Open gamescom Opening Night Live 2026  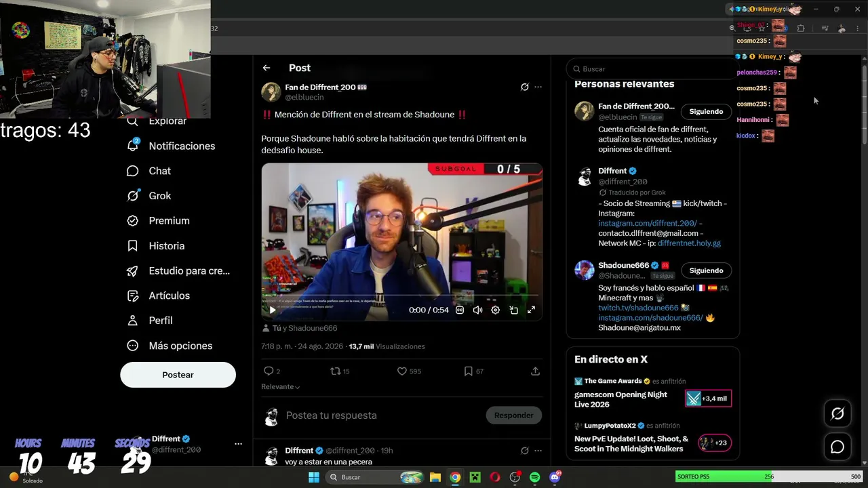coord(620,399)
